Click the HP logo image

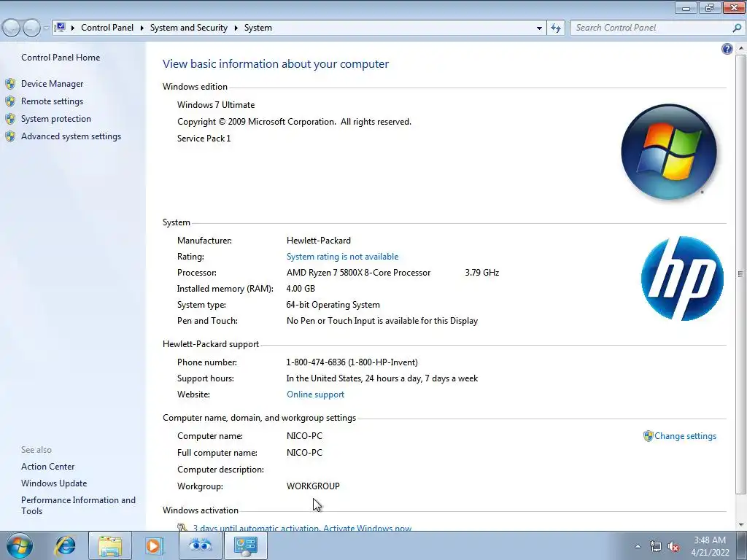[x=682, y=279]
